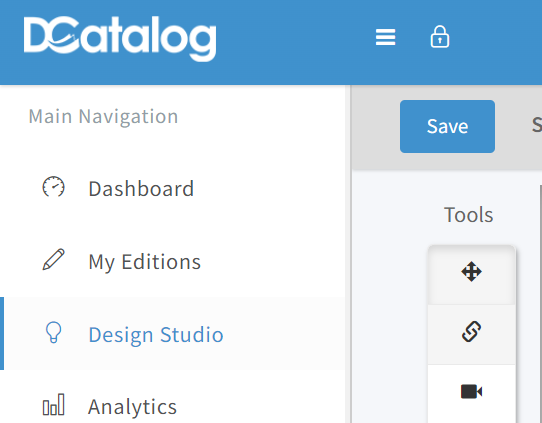Toggle the hamburger sidebar menu
The width and height of the screenshot is (542, 423).
tap(385, 37)
